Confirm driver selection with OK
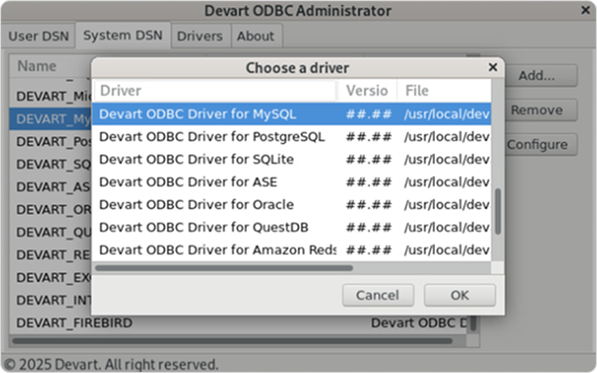 click(x=460, y=295)
